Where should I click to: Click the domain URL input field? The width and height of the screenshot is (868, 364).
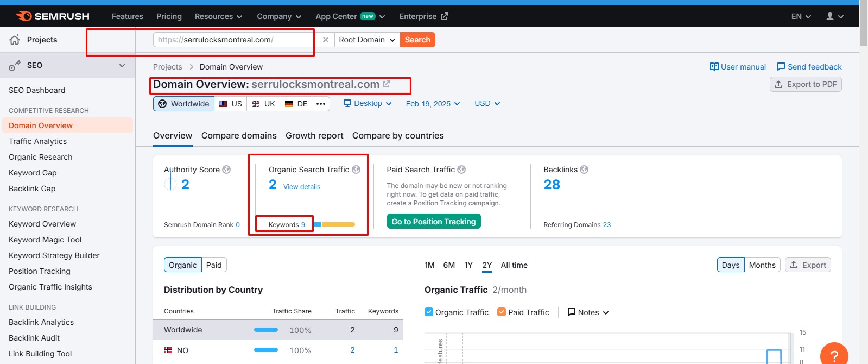(235, 40)
